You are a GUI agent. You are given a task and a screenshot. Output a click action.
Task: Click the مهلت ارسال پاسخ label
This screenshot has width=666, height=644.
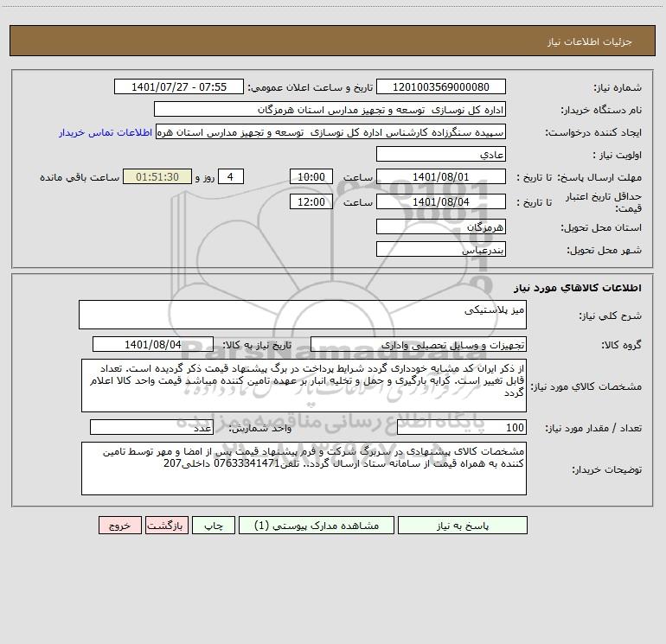[599, 177]
